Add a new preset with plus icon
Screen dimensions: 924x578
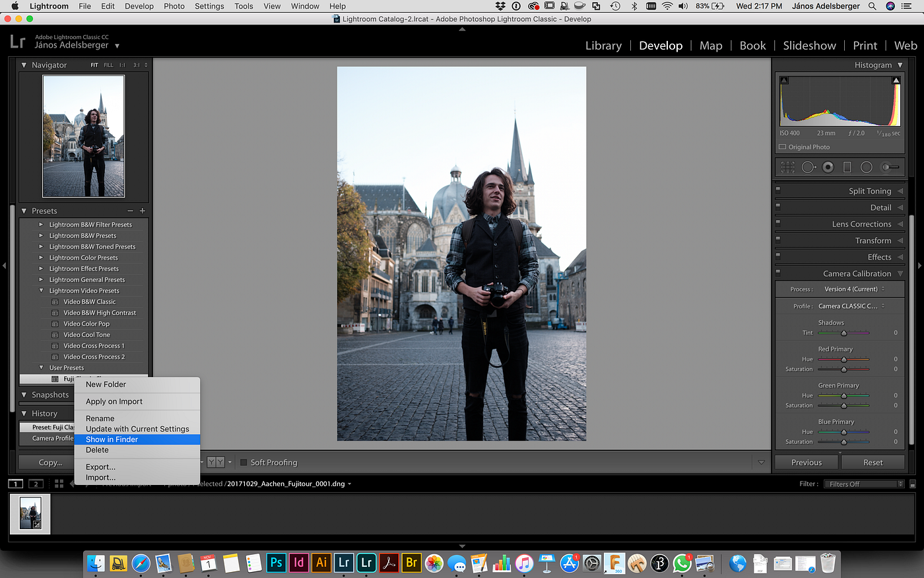pos(142,211)
